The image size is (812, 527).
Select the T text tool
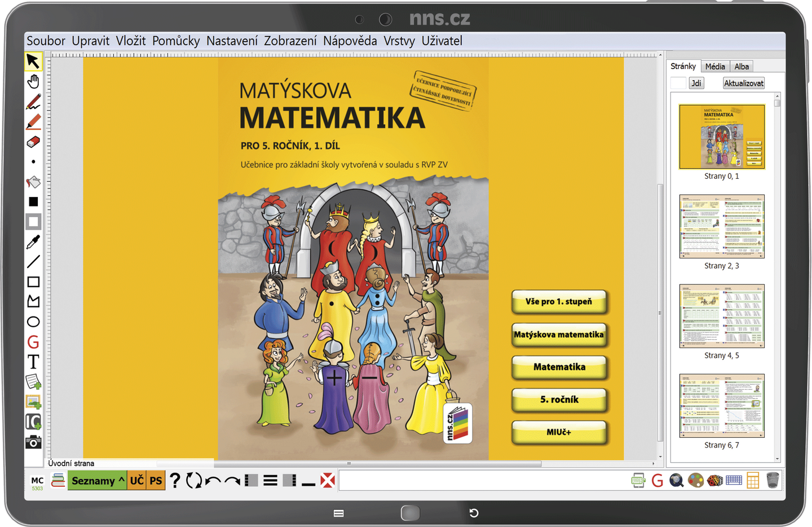pos(32,361)
